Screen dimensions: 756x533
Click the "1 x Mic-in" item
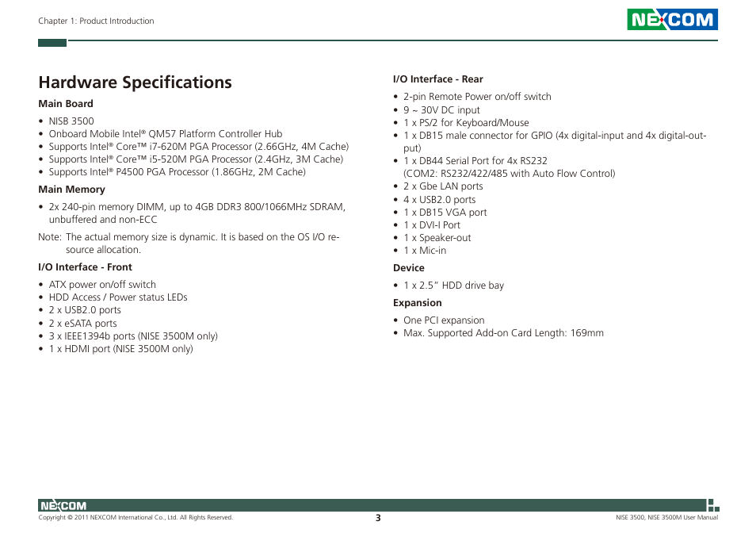pos(425,251)
